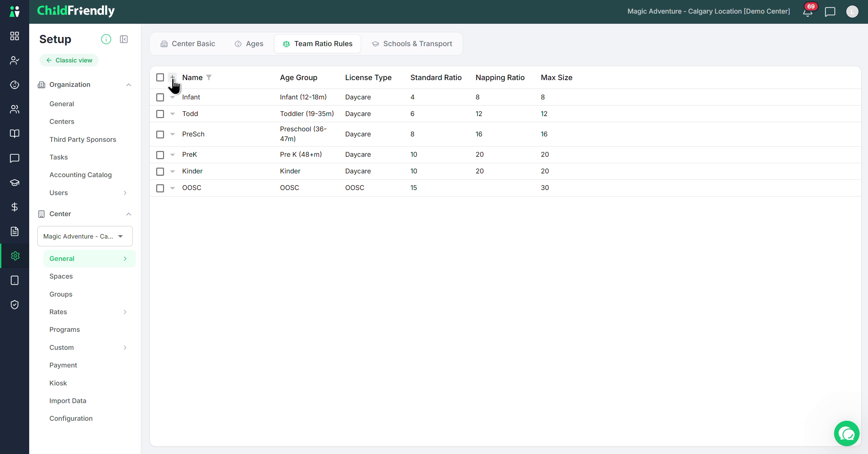The width and height of the screenshot is (868, 454).
Task: Open the notifications bell icon
Action: pos(808,12)
